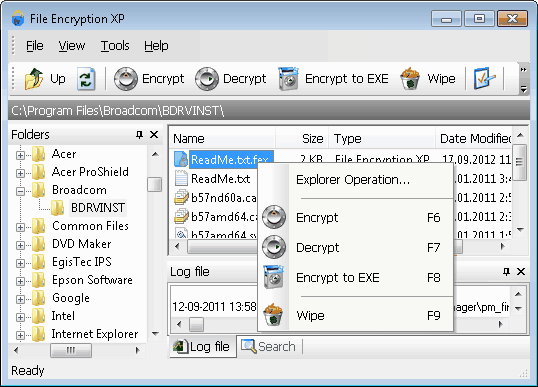This screenshot has height=387, width=538.
Task: Close the Log file panel
Action: 521,272
